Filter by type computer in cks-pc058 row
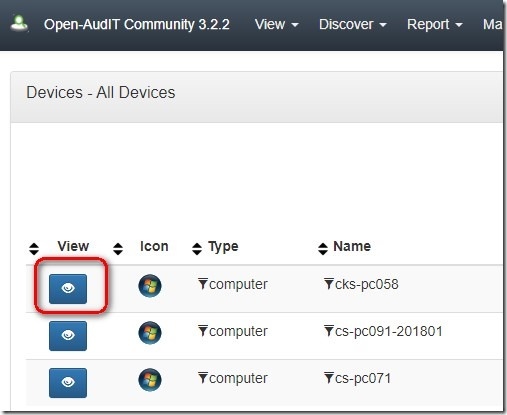The width and height of the screenshot is (507, 415). click(203, 284)
